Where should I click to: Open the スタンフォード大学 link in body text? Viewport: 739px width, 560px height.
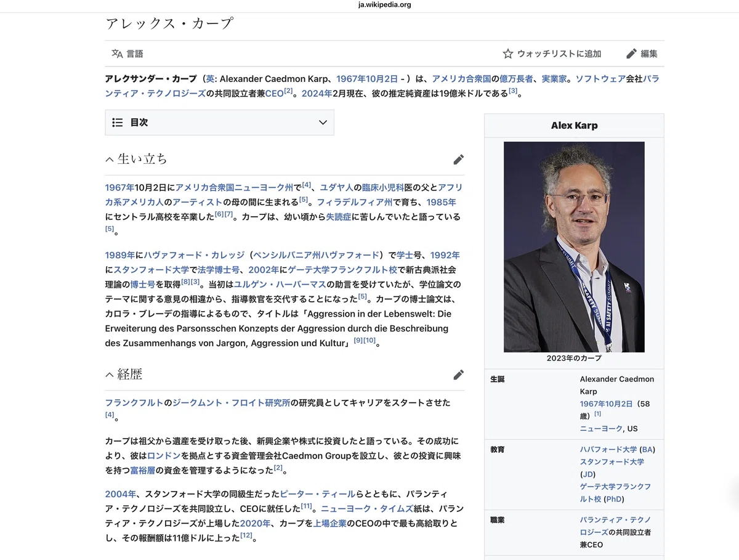point(151,270)
